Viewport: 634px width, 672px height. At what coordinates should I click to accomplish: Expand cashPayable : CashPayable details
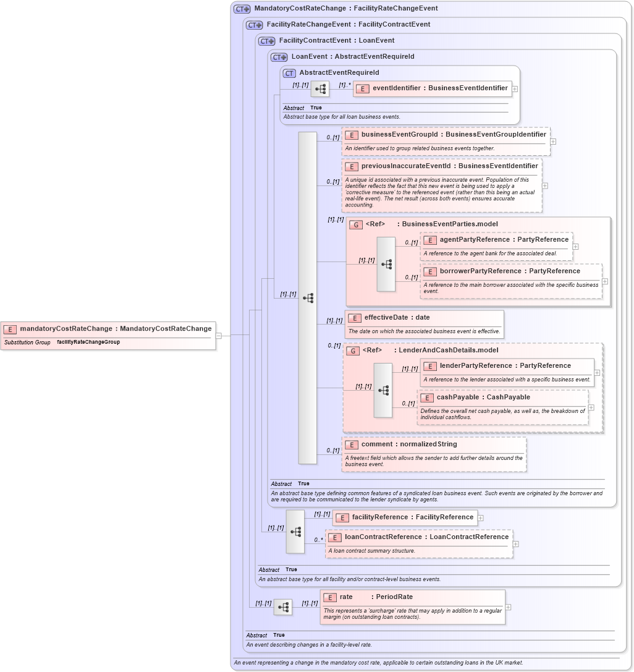[x=590, y=407]
